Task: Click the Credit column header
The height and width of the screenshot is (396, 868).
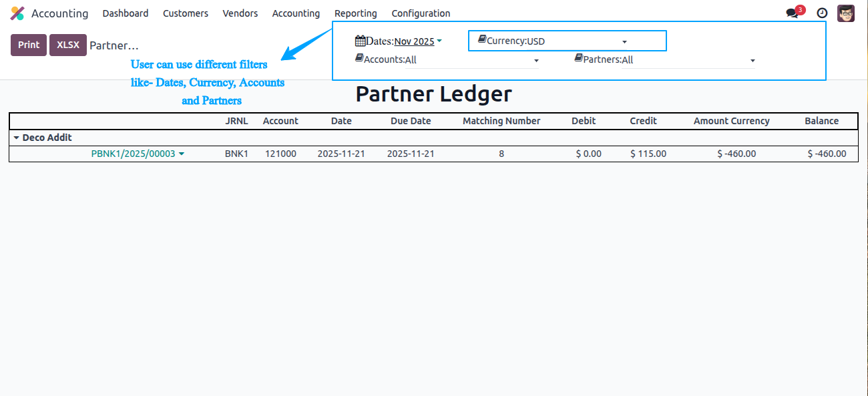Action: point(643,121)
